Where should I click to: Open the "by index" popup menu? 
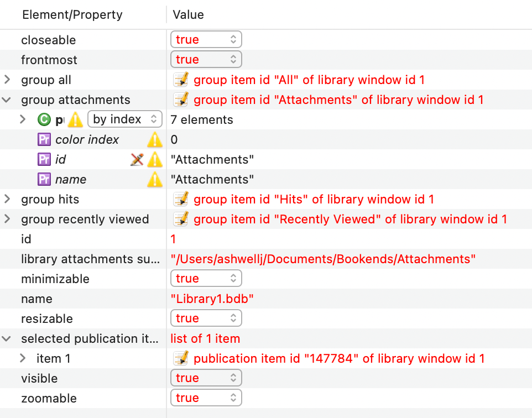pos(125,119)
